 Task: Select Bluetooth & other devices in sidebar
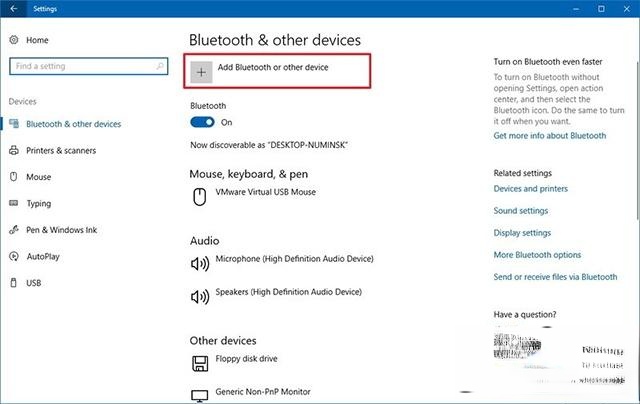73,124
